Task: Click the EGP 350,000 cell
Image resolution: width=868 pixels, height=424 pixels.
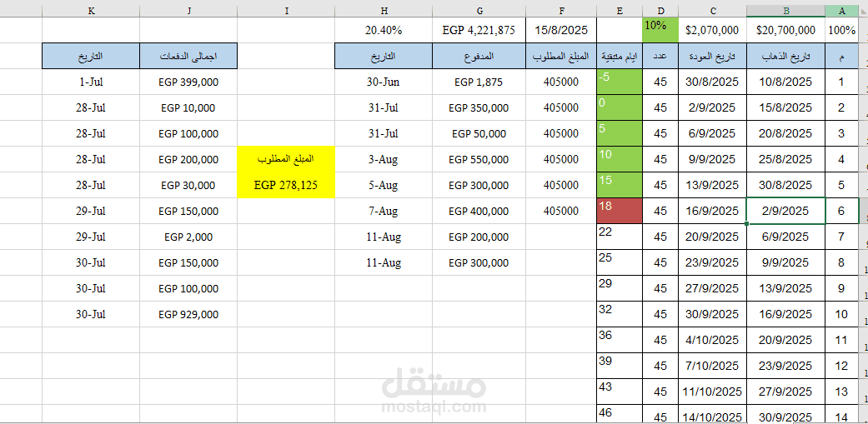Action: [479, 107]
